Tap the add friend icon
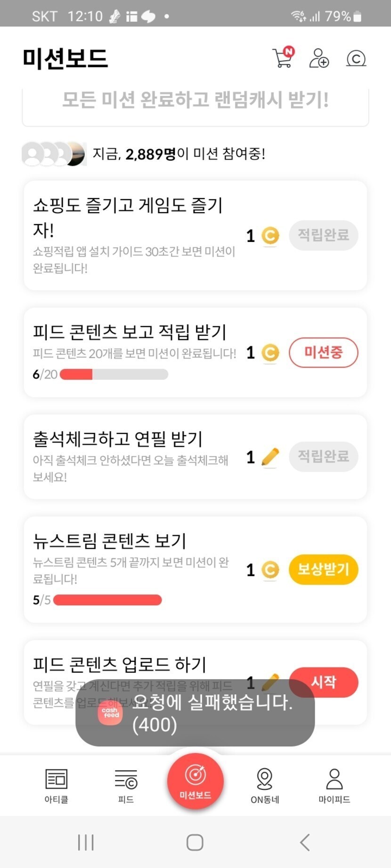 [x=319, y=58]
